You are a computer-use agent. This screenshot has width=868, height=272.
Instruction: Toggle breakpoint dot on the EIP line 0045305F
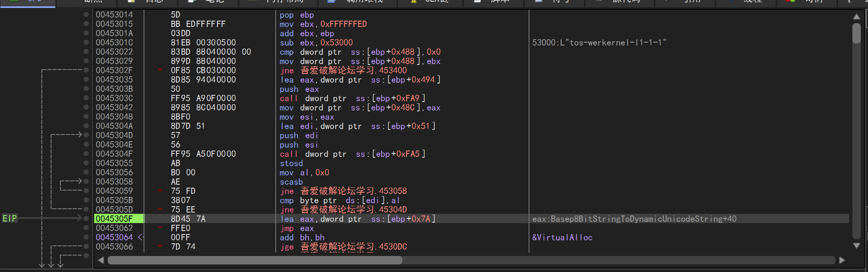click(86, 218)
